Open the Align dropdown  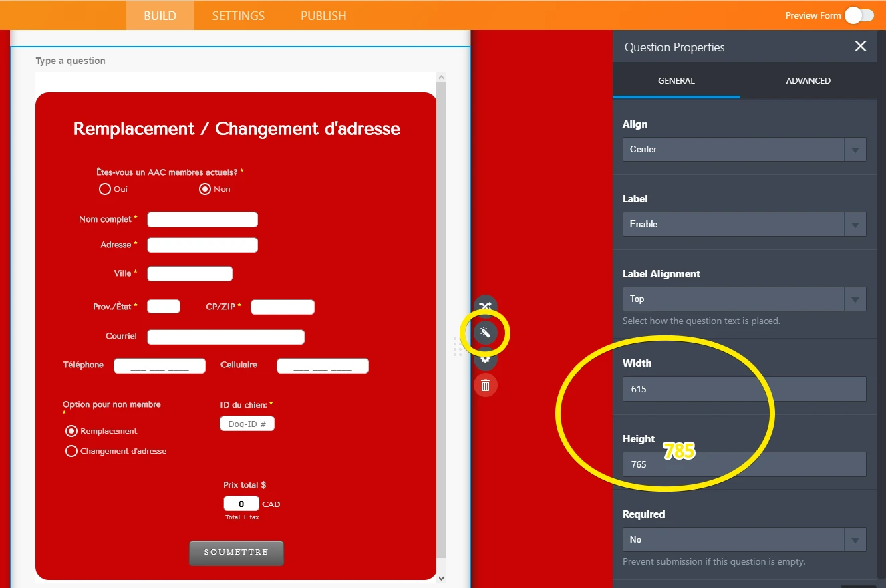pyautogui.click(x=744, y=149)
